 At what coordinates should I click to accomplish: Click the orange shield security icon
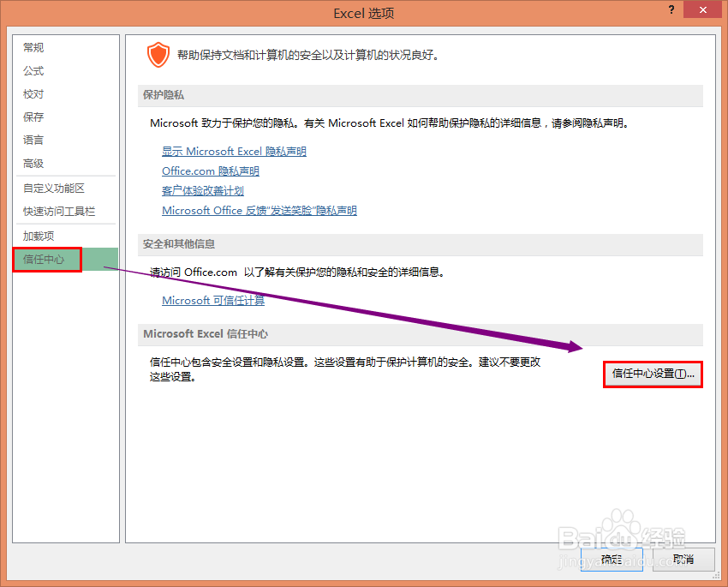158,55
